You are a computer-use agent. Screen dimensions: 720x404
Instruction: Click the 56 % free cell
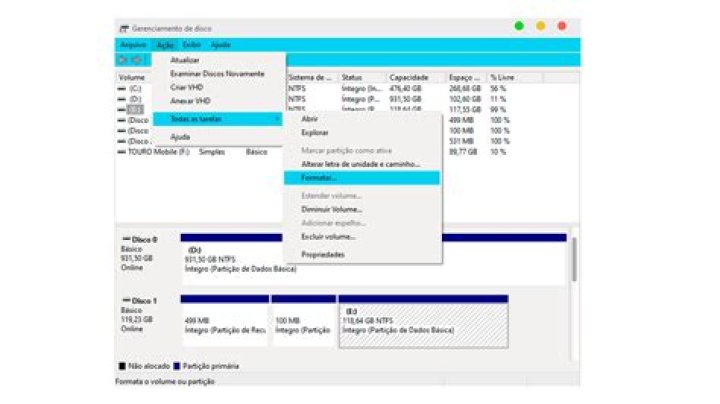498,89
